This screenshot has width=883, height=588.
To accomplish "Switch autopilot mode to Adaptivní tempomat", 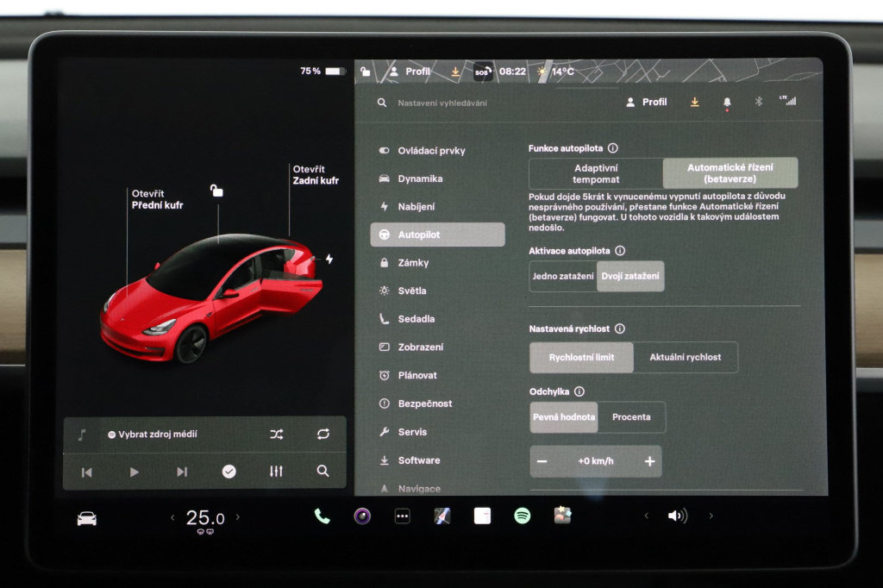I will coord(597,172).
